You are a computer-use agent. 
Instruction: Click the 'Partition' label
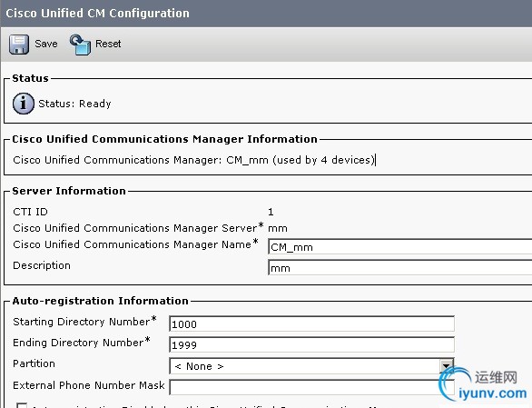[34, 363]
